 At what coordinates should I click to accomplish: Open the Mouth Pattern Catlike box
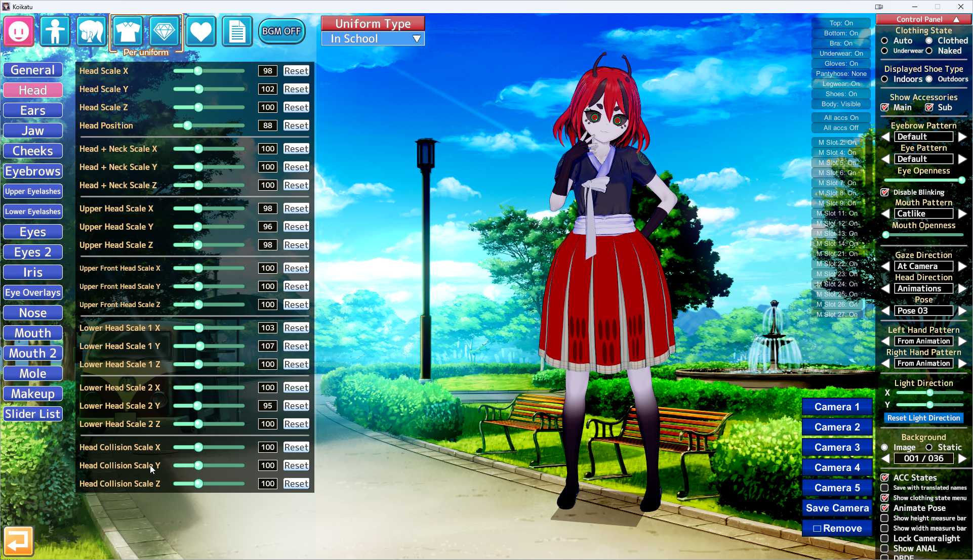924,213
